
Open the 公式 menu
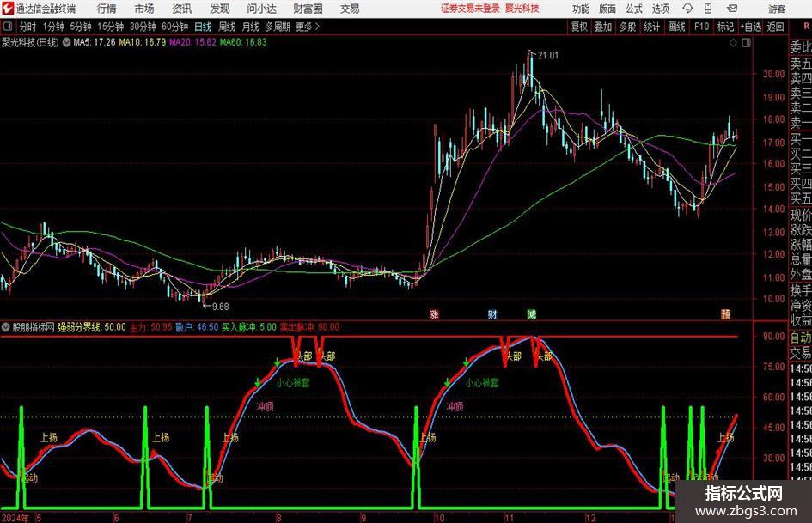point(634,9)
